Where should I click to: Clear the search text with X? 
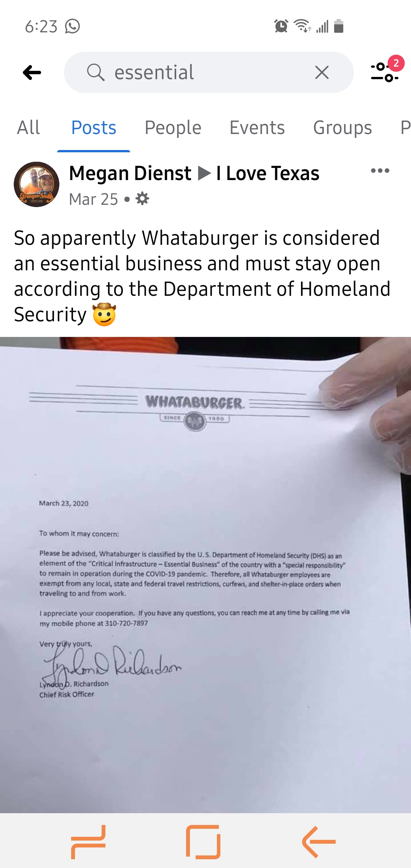(x=322, y=72)
